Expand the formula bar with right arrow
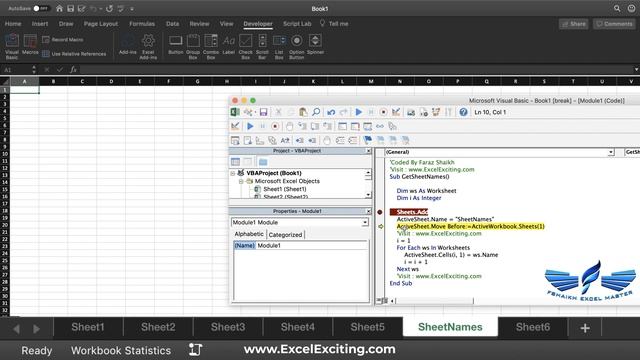 (x=636, y=70)
